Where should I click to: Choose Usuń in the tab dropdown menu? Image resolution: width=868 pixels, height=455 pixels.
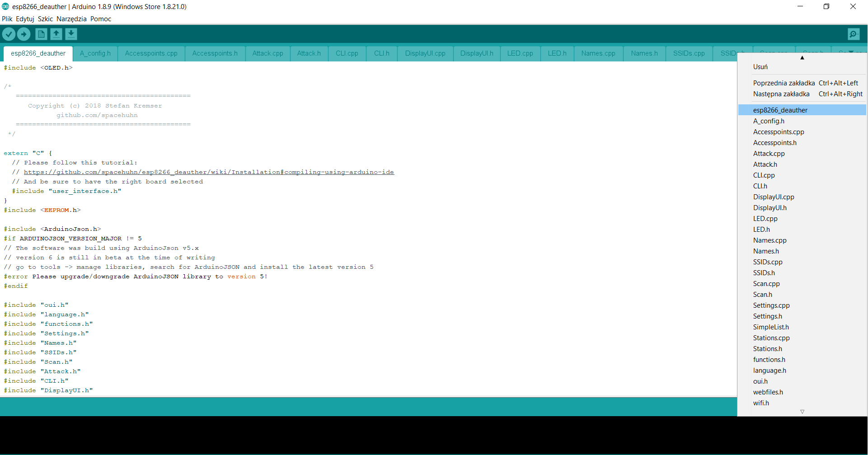point(802,67)
